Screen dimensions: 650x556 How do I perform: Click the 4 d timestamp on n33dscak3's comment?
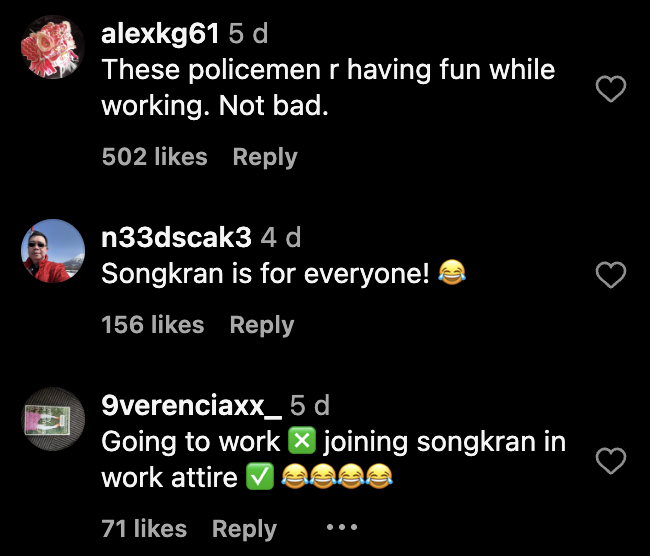click(x=280, y=237)
